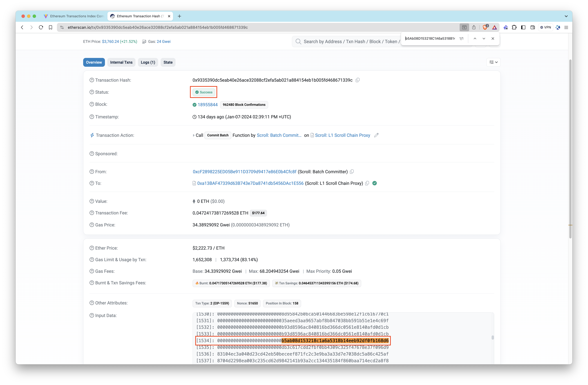Click the page vertical scrollbar

(570, 149)
